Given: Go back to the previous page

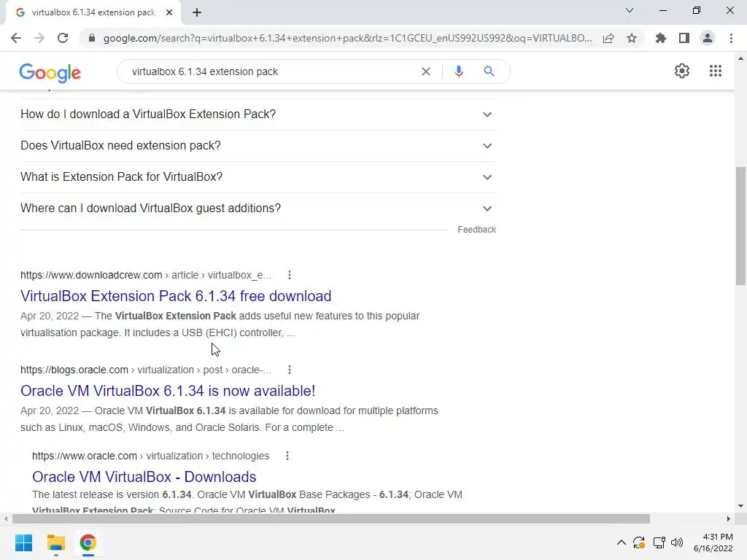Looking at the screenshot, I should 16,38.
